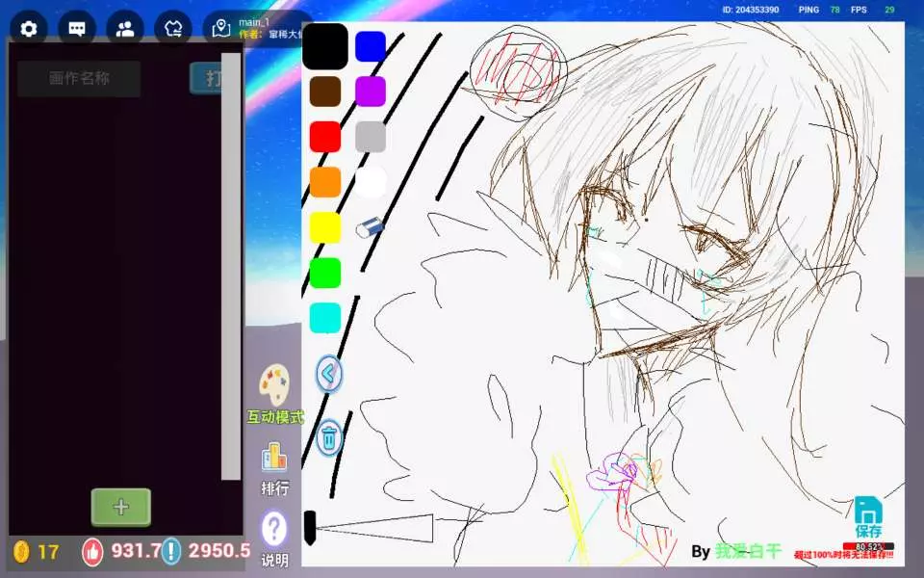
Task: Click the PING value 78
Action: [835, 10]
